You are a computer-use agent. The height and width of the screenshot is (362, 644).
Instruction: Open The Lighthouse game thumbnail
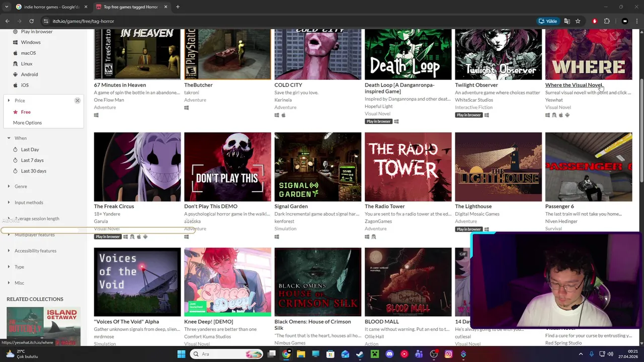(x=498, y=167)
